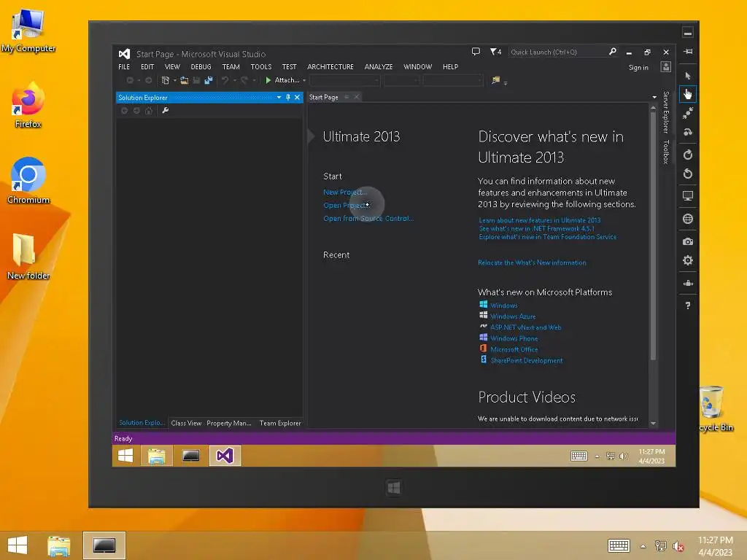Open the ARCHITECTURE menu
This screenshot has height=560, width=747.
330,66
